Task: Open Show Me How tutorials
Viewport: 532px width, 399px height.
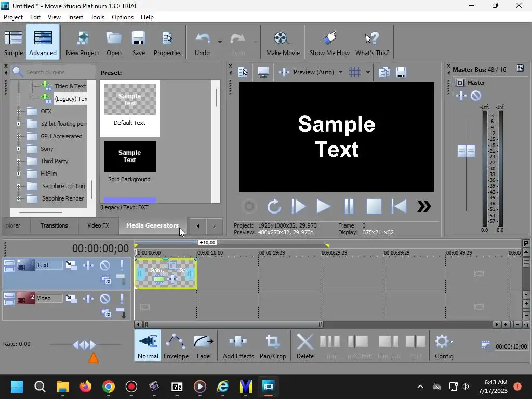Action: click(x=329, y=43)
